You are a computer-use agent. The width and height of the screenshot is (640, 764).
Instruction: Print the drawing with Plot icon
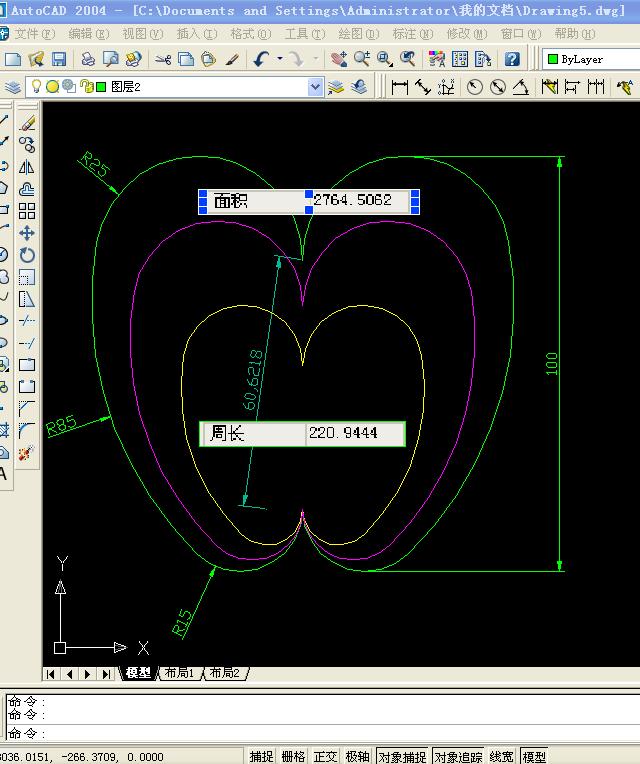pos(88,59)
